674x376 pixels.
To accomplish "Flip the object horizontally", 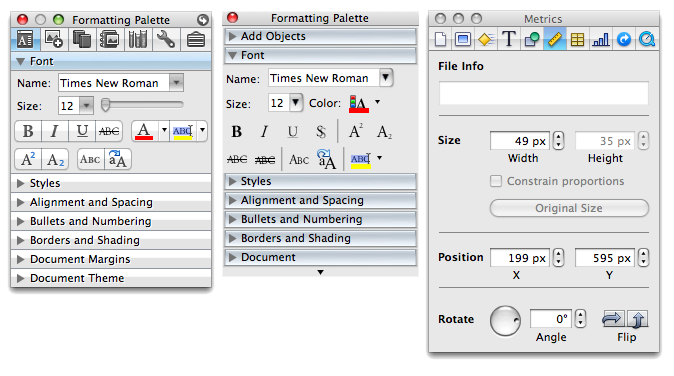I will point(613,319).
